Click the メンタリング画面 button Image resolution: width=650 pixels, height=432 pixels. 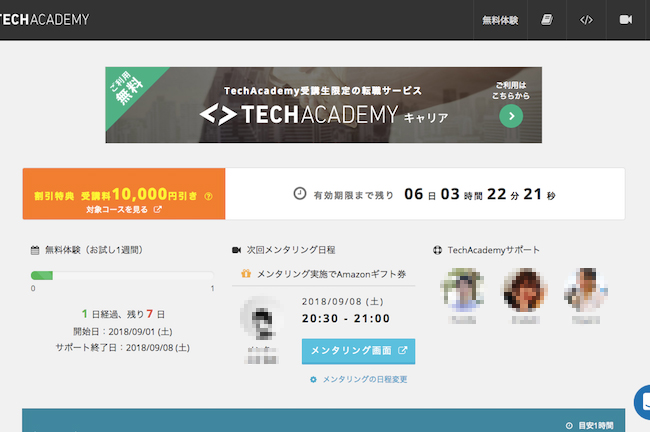click(x=358, y=351)
